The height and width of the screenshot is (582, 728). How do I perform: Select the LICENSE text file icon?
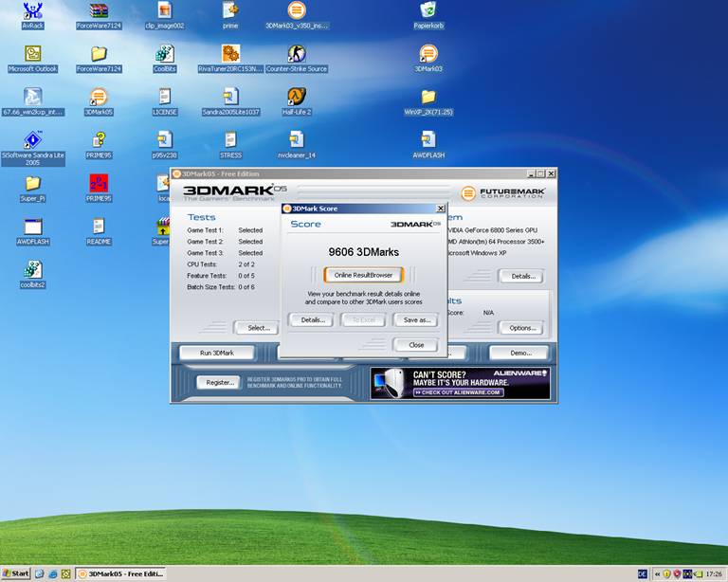pos(165,102)
